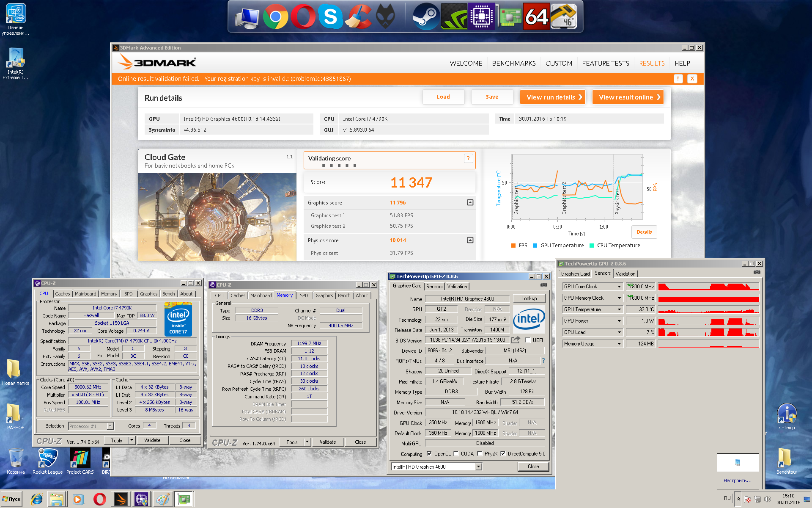The width and height of the screenshot is (812, 508).
Task: Click the GPU Temperature sensor graph
Action: pyautogui.click(x=708, y=309)
